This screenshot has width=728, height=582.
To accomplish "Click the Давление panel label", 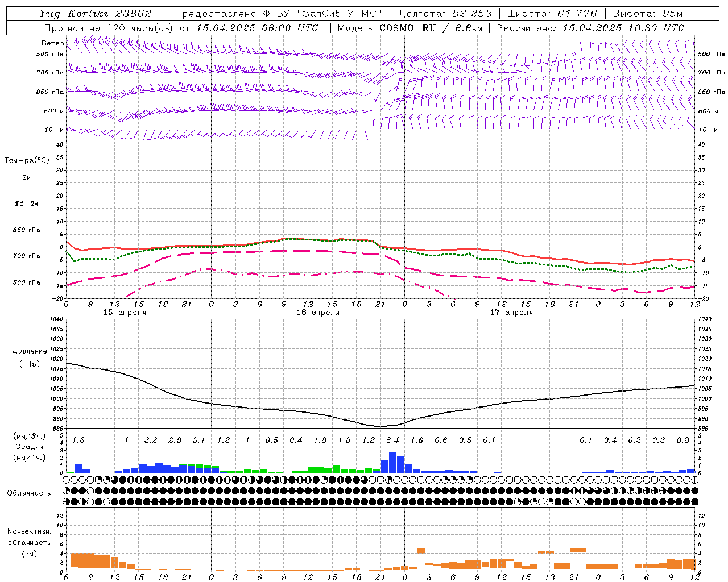I will tap(30, 351).
